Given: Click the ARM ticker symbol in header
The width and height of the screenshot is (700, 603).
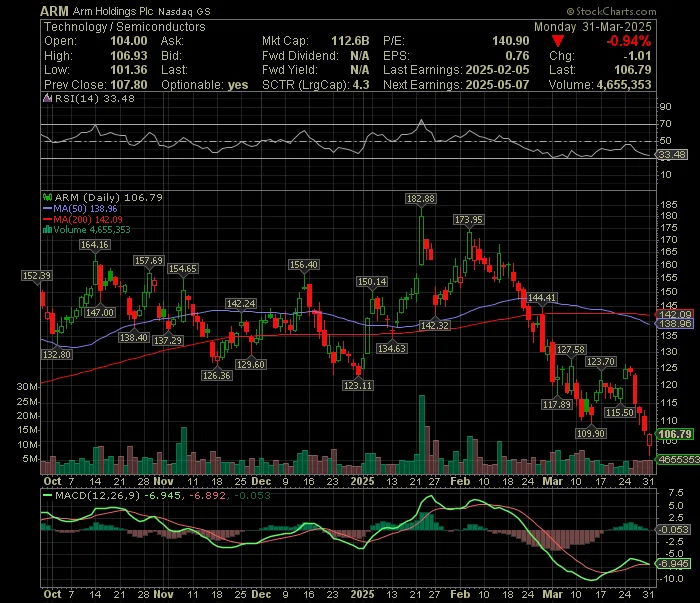Looking at the screenshot, I should pyautogui.click(x=54, y=11).
